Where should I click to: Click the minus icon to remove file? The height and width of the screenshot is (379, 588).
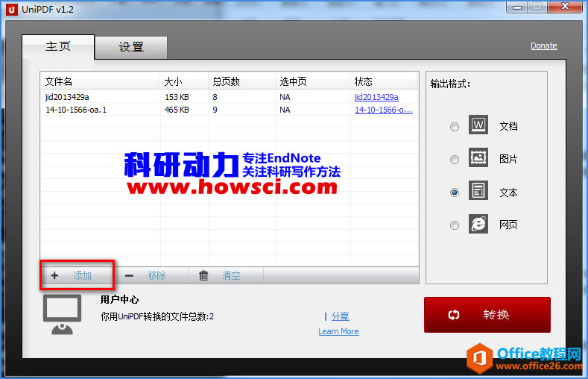(129, 276)
